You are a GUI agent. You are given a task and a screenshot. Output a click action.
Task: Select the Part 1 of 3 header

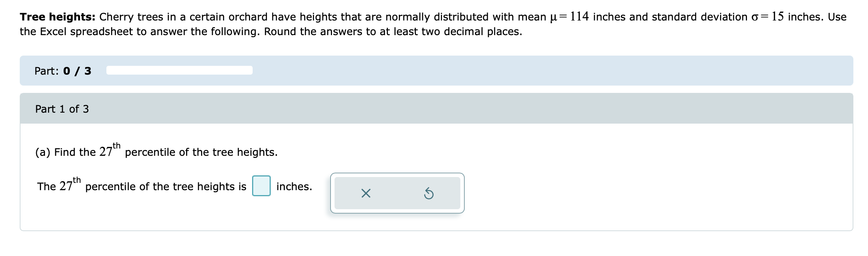63,108
